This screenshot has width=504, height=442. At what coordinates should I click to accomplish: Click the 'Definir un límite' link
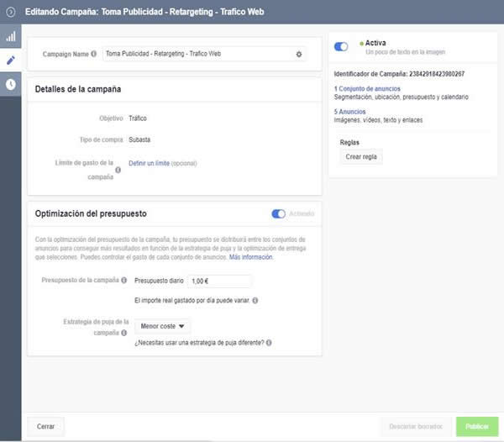pos(148,162)
